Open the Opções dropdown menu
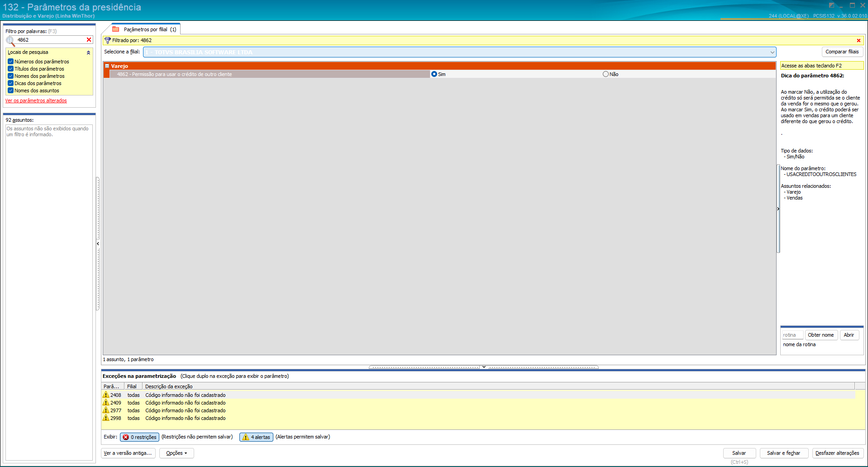 click(176, 453)
